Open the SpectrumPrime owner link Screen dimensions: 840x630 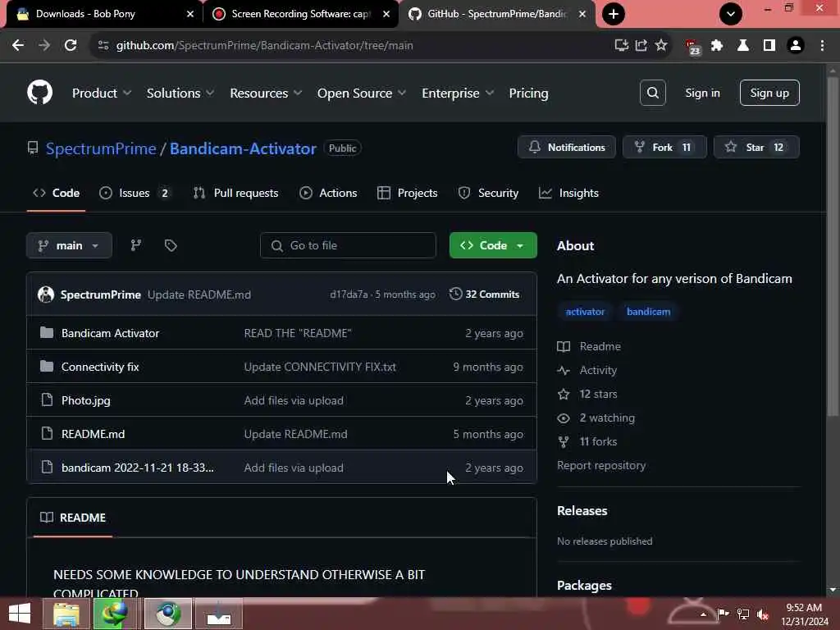(101, 148)
